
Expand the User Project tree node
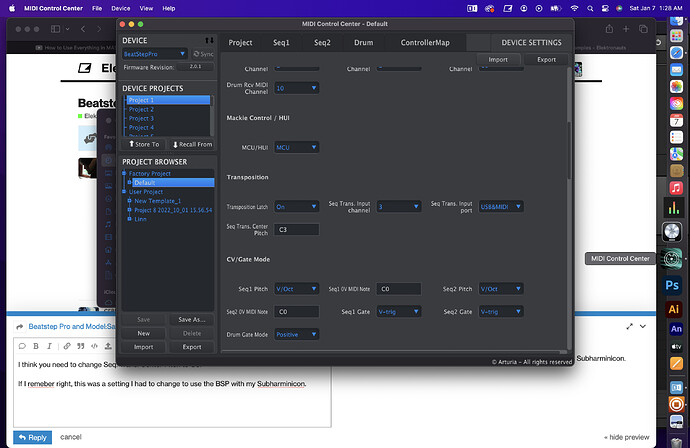(124, 192)
